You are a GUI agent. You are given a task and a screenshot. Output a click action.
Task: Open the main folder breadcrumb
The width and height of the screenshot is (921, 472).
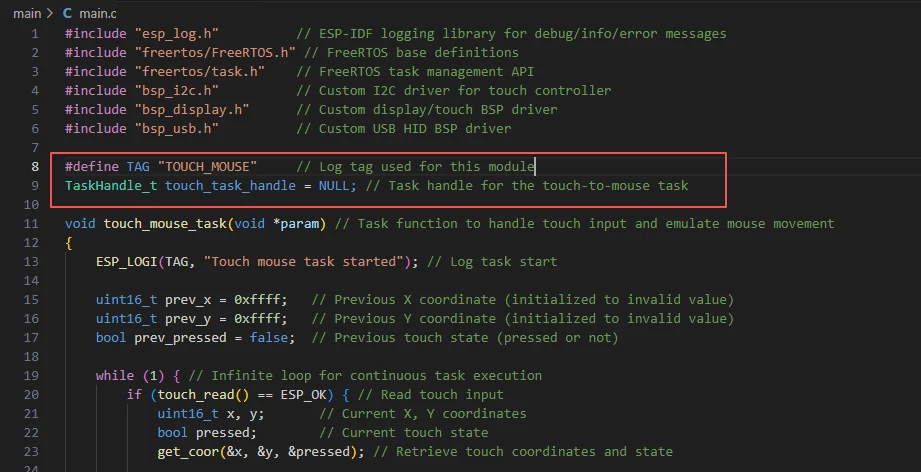click(27, 14)
